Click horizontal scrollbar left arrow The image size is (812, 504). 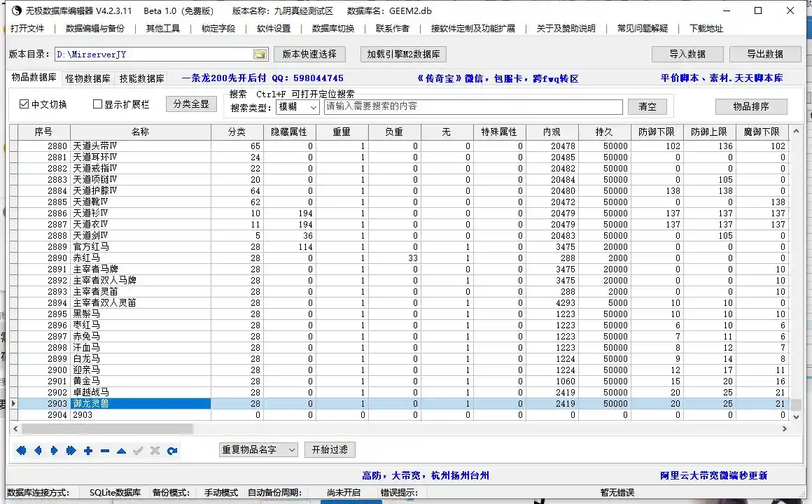[x=15, y=429]
